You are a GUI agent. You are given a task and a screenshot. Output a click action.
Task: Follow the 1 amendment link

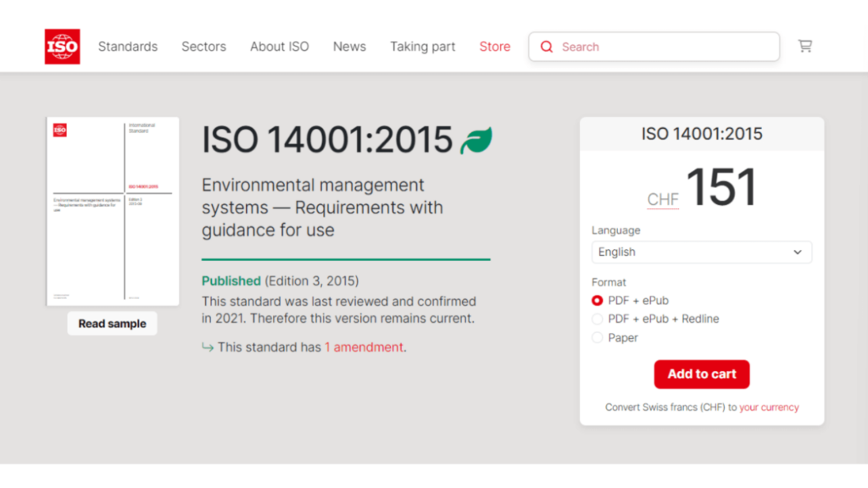(x=364, y=347)
